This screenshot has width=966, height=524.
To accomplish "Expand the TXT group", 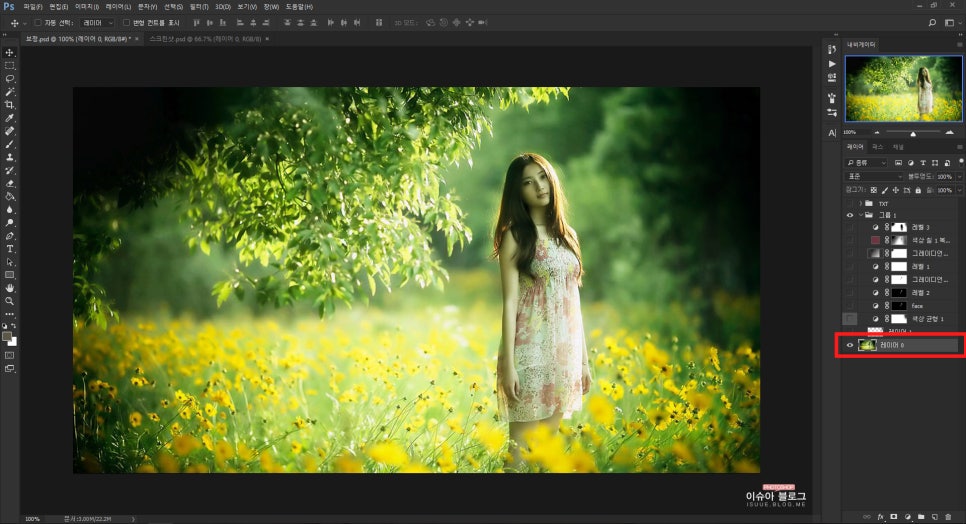I will 861,203.
